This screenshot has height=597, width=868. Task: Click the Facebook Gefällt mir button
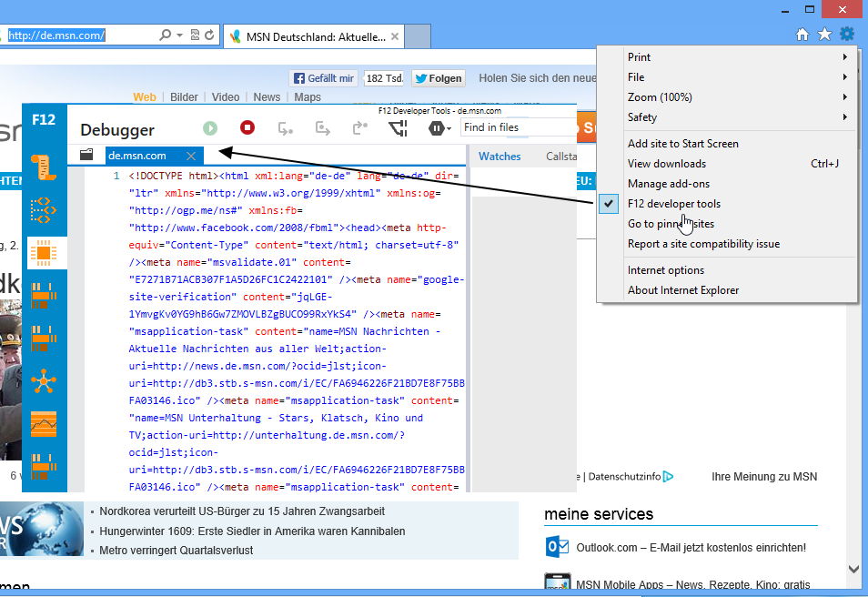click(x=324, y=78)
